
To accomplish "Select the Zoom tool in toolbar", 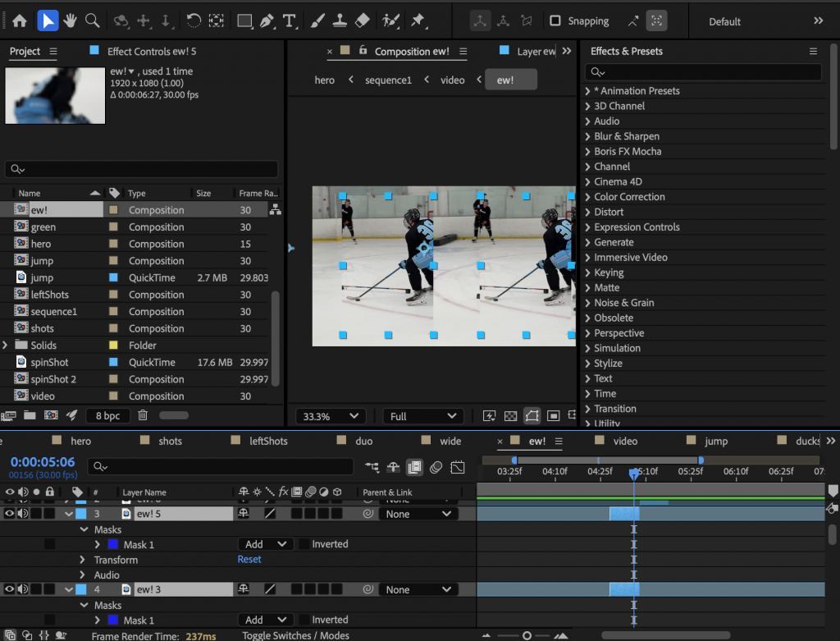I will point(93,21).
